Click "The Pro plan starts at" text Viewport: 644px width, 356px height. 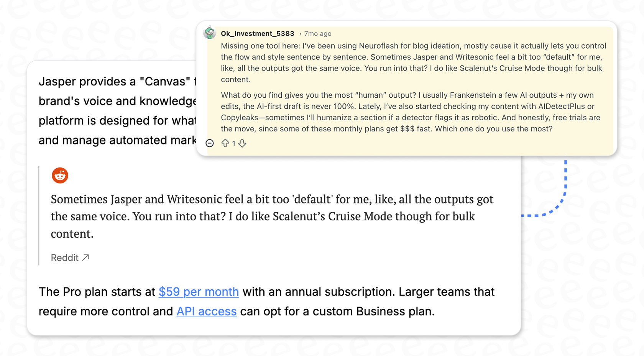coord(97,292)
